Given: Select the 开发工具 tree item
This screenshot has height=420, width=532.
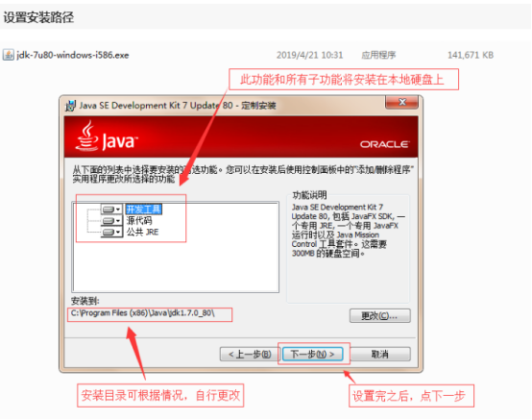Looking at the screenshot, I should click(143, 210).
